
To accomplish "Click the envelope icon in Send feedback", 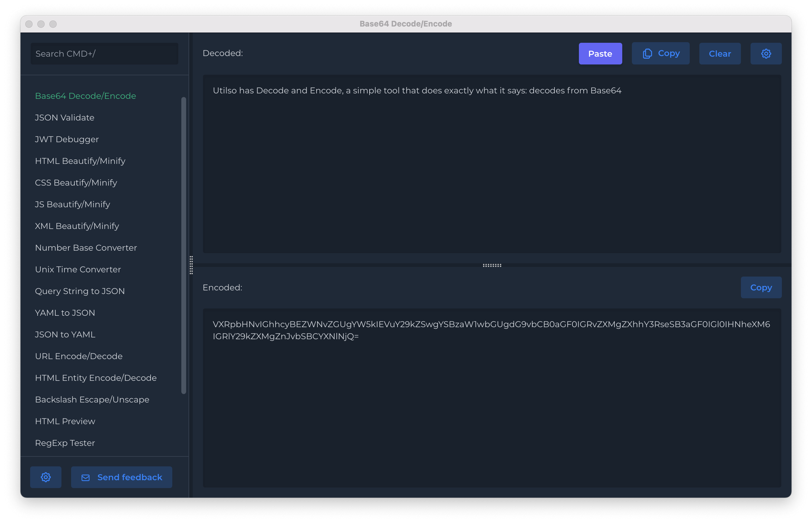I will pyautogui.click(x=86, y=477).
